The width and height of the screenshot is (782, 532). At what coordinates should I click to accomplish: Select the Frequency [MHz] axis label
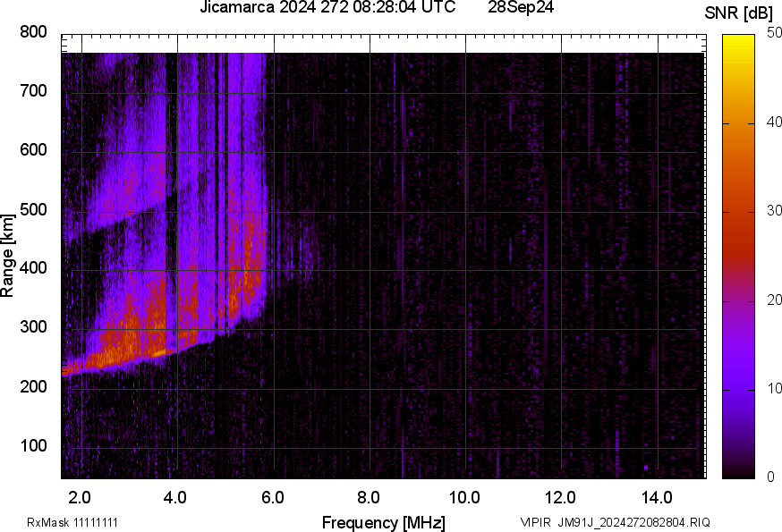383,522
